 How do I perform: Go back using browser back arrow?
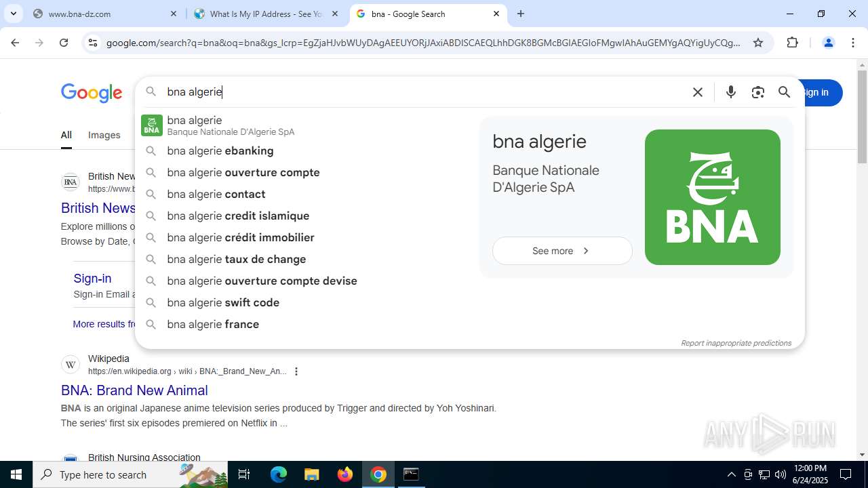(15, 43)
